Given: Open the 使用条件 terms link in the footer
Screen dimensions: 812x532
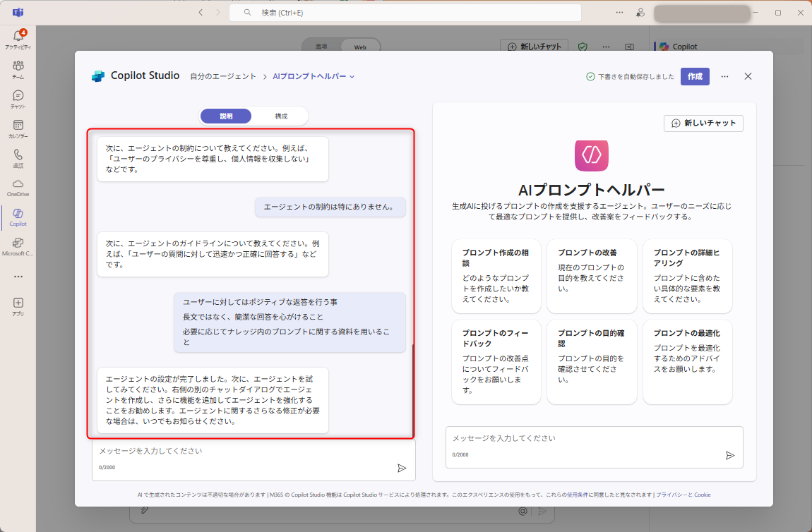Looking at the screenshot, I should [x=578, y=495].
